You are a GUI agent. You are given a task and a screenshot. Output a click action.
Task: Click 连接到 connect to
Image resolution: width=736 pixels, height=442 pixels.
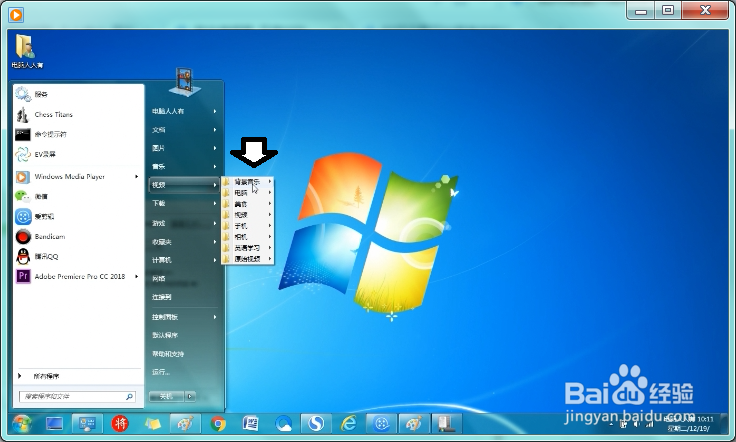pyautogui.click(x=184, y=297)
